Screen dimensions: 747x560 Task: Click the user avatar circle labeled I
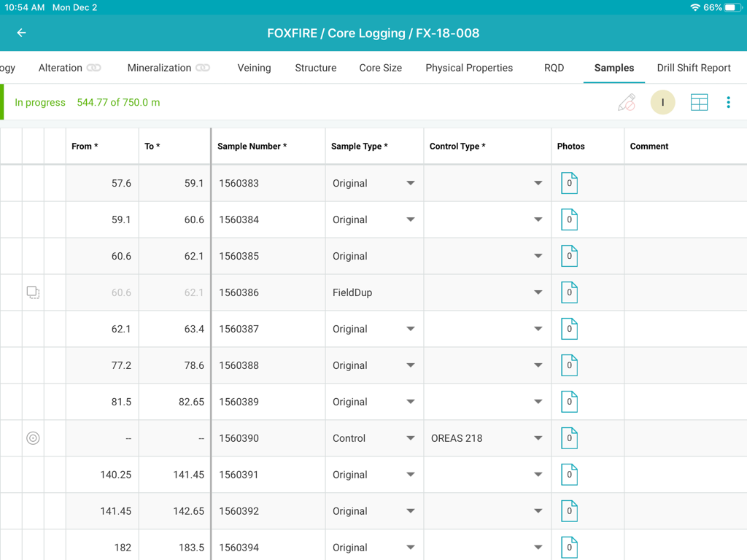coord(662,102)
